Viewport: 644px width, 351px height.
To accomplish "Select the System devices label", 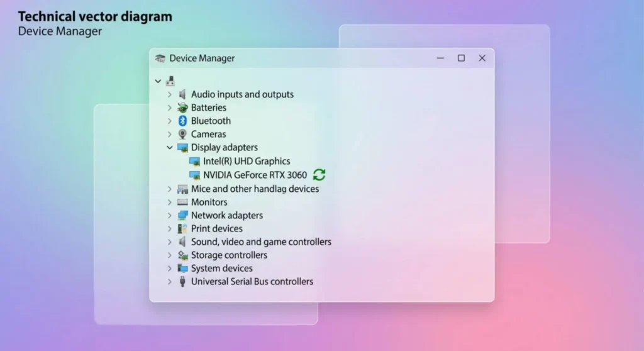I will (x=222, y=269).
